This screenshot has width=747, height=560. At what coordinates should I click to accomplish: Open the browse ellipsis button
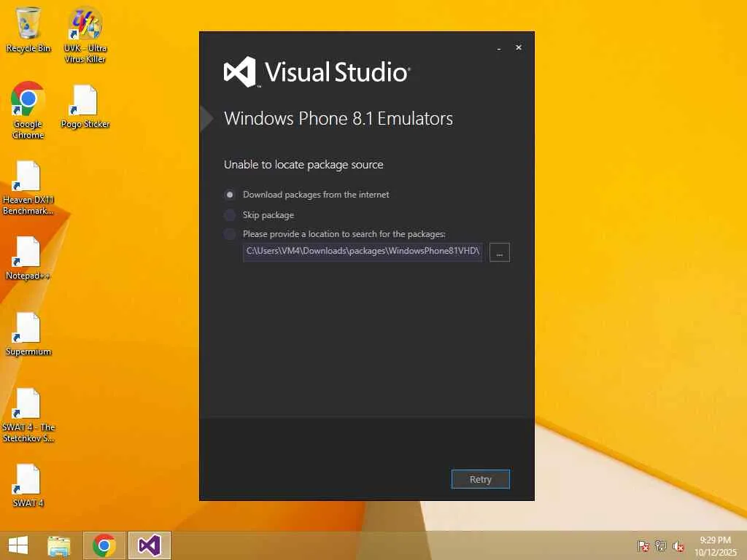pos(499,252)
